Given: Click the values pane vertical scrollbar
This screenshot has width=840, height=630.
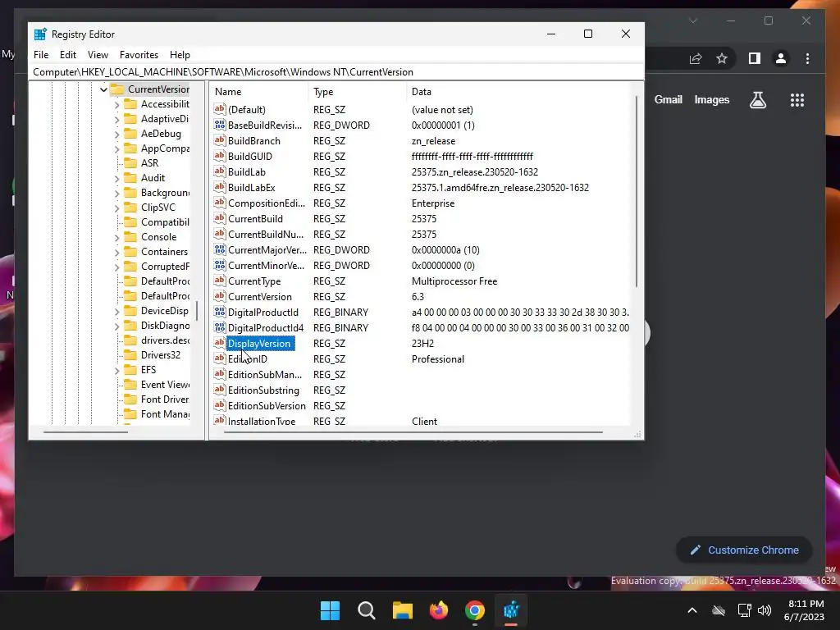Looking at the screenshot, I should coord(637,192).
